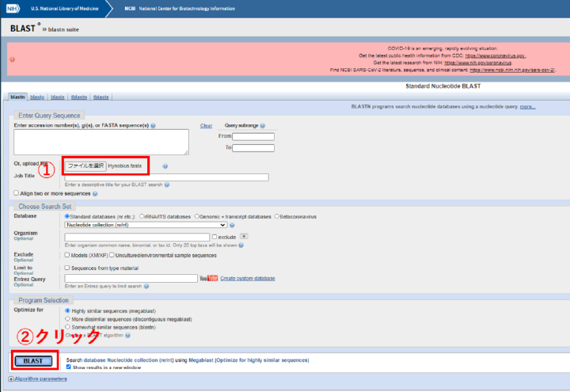Open help icon beside FASTA sequence label

click(153, 125)
